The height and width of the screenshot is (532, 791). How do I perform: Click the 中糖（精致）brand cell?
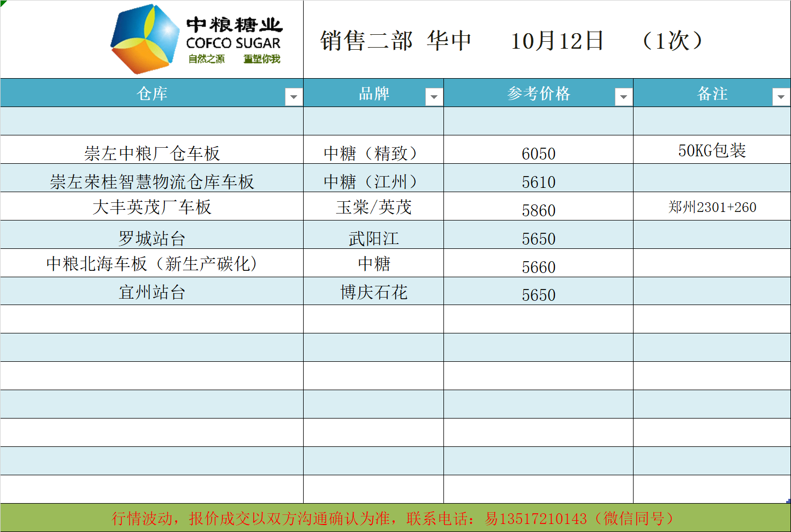click(x=373, y=153)
